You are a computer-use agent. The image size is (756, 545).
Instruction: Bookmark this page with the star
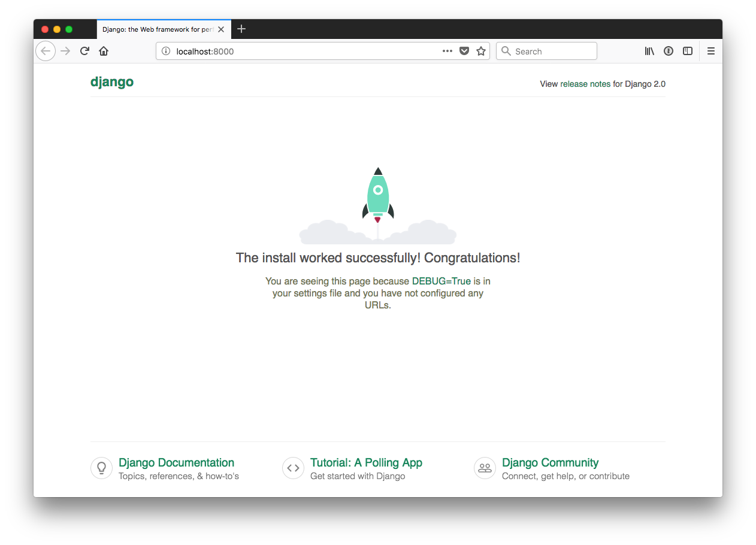(x=481, y=51)
